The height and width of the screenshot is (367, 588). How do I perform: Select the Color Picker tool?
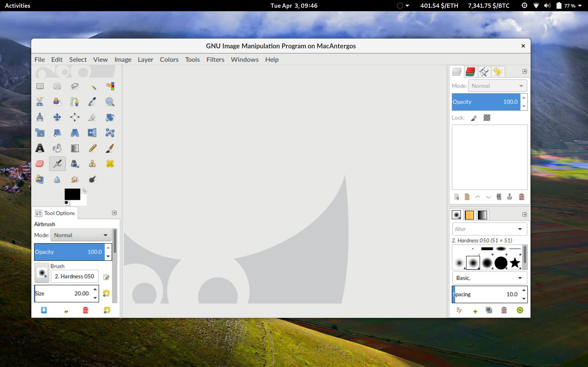click(x=92, y=102)
